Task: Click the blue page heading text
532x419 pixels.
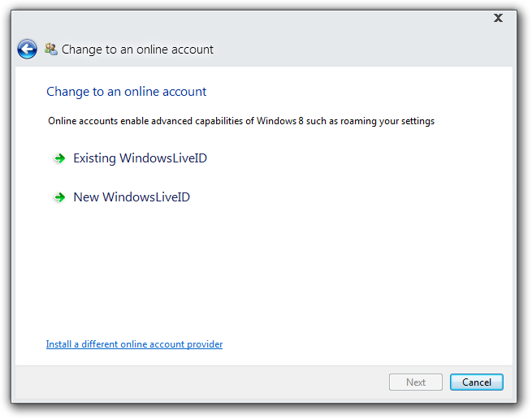Action: (x=126, y=92)
